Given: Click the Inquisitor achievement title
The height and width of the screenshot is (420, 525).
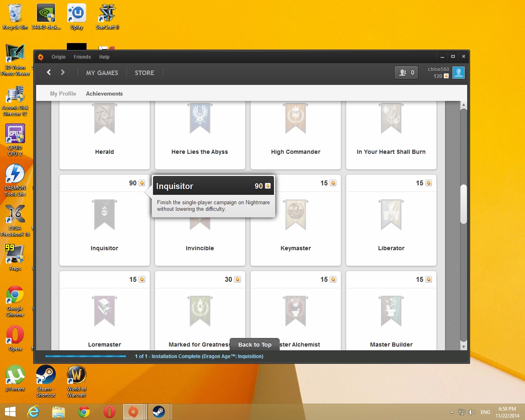Looking at the screenshot, I should (x=104, y=248).
